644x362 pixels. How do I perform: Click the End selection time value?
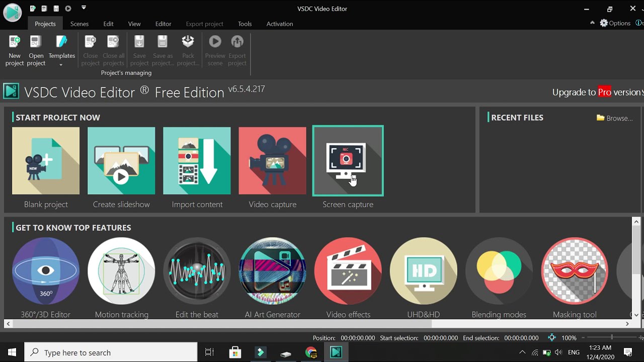pyautogui.click(x=521, y=338)
